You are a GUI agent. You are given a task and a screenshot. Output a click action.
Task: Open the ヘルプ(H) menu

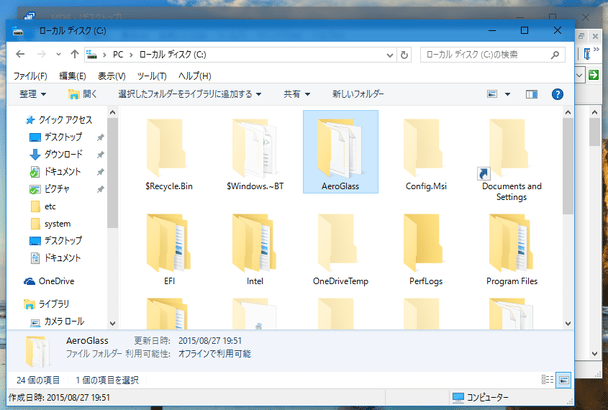tap(195, 76)
